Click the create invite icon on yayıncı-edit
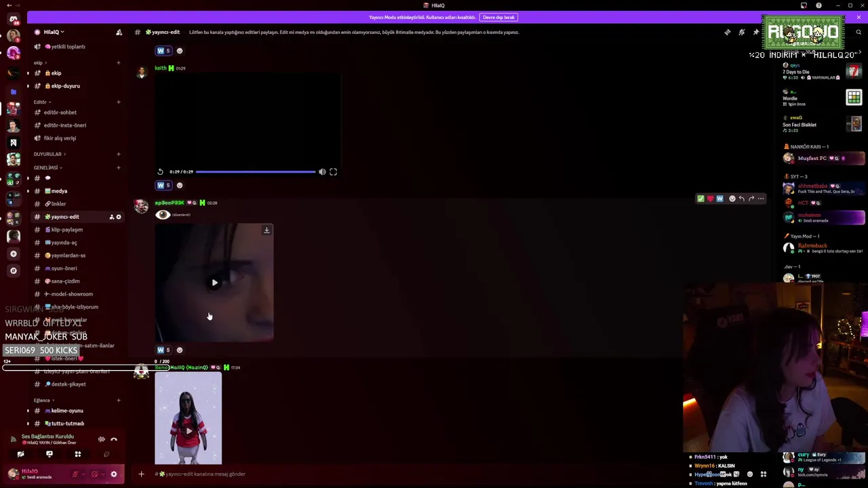This screenshot has height=488, width=868. (111, 217)
